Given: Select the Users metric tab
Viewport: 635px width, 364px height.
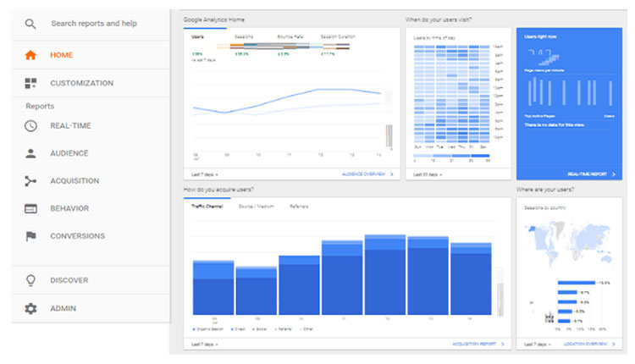Looking at the screenshot, I should tap(197, 37).
